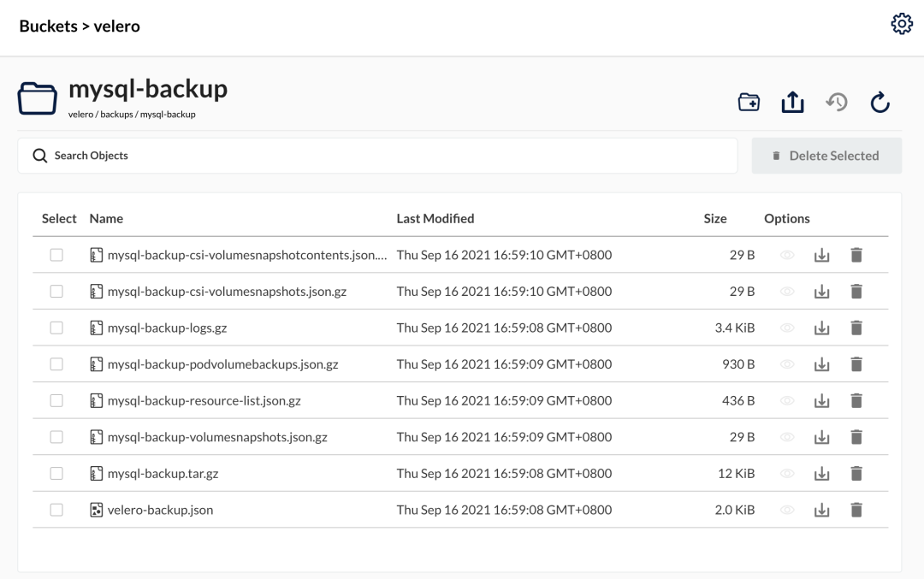This screenshot has height=579, width=924.
Task: Click the Last Modified column header
Action: click(435, 219)
